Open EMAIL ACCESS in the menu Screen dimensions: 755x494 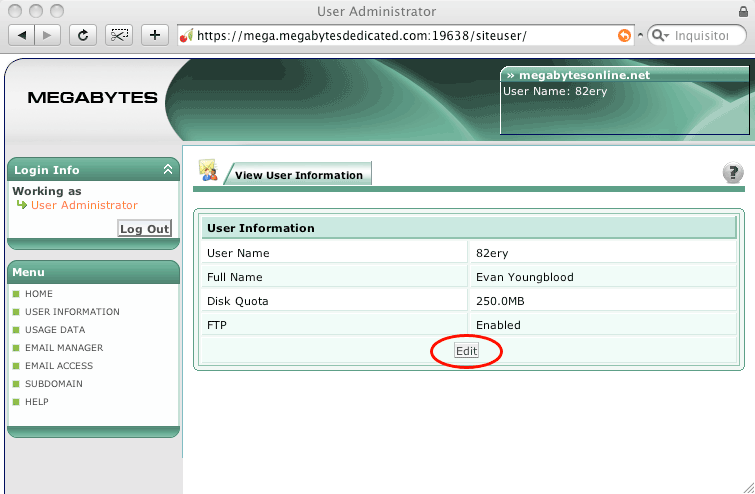(59, 365)
